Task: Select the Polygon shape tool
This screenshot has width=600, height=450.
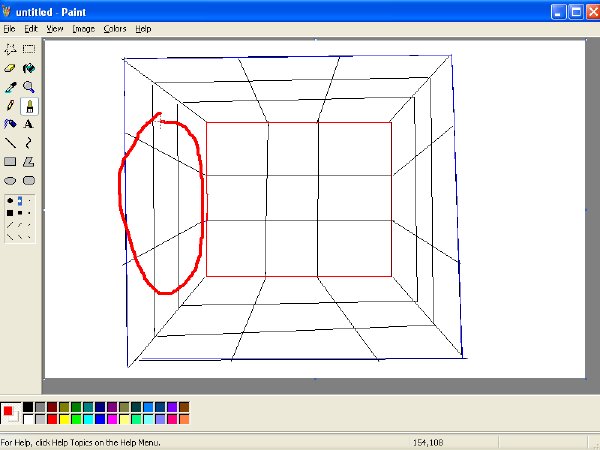Action: 29,162
